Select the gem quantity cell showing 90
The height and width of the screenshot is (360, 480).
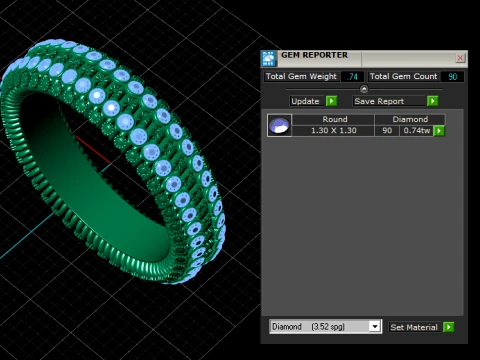click(387, 131)
